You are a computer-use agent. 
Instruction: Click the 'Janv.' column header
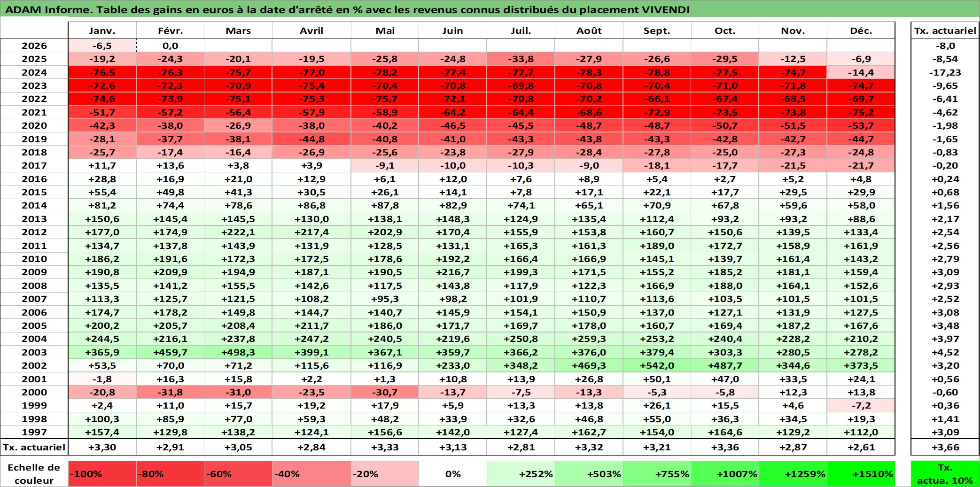click(102, 31)
